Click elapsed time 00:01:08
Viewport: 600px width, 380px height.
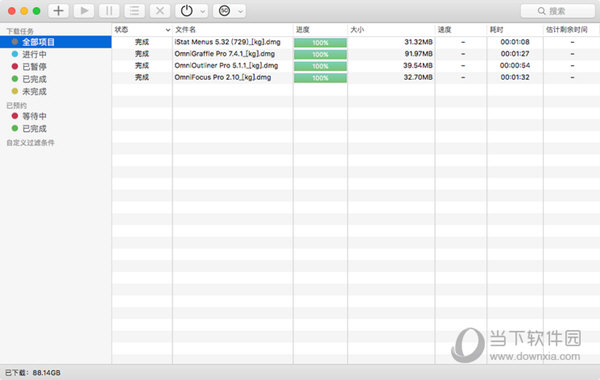tap(515, 42)
